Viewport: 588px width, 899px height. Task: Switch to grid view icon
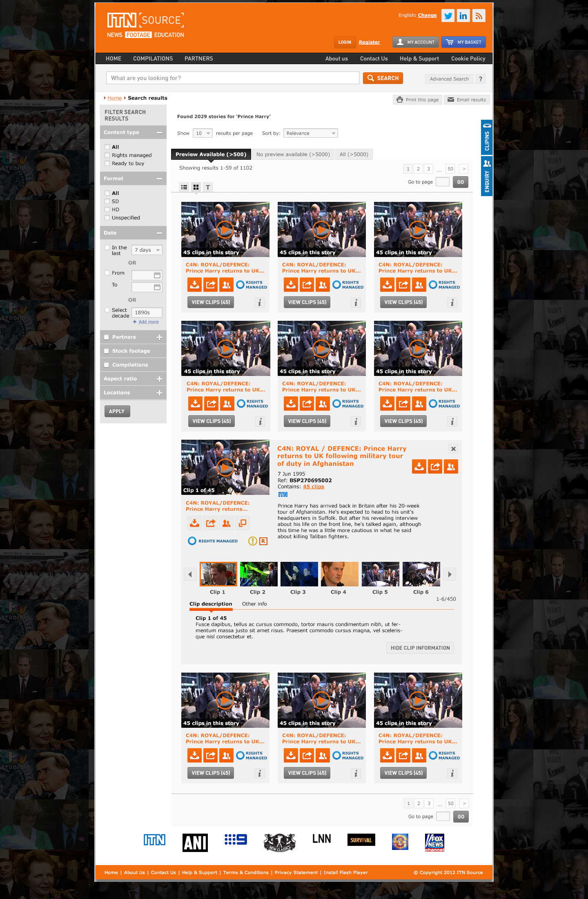pyautogui.click(x=196, y=187)
